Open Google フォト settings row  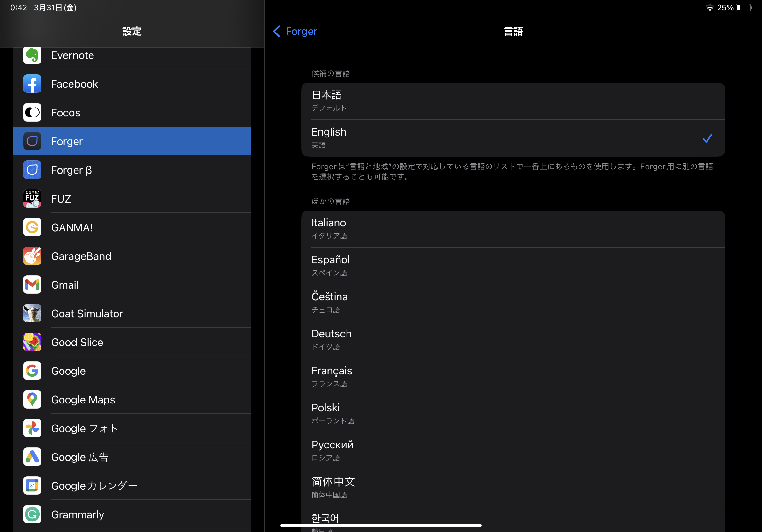click(132, 428)
